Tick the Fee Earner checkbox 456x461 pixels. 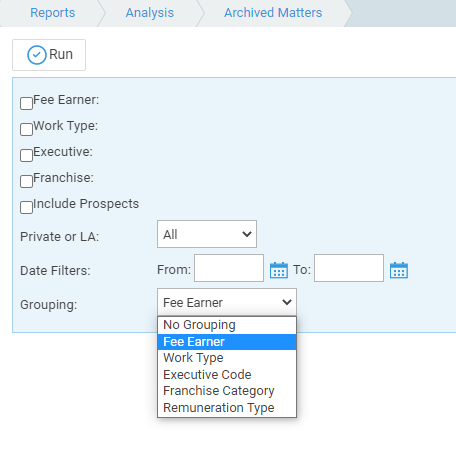[x=26, y=103]
